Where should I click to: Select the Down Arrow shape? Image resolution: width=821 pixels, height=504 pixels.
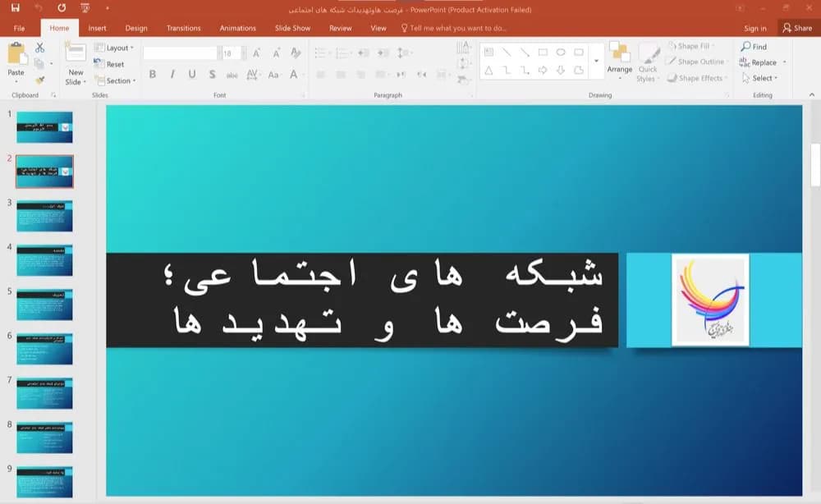[x=561, y=70]
